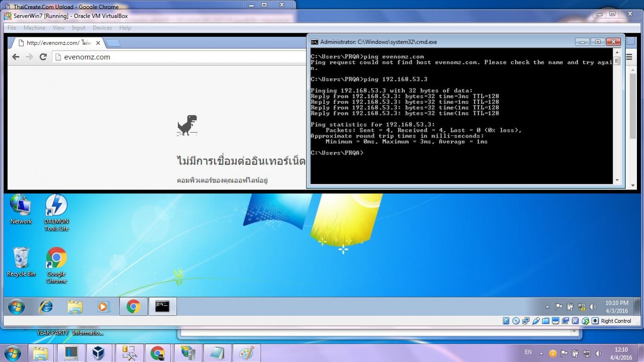The width and height of the screenshot is (644, 362).
Task: Click the Chrome forward arrow in the VM
Action: [x=29, y=57]
